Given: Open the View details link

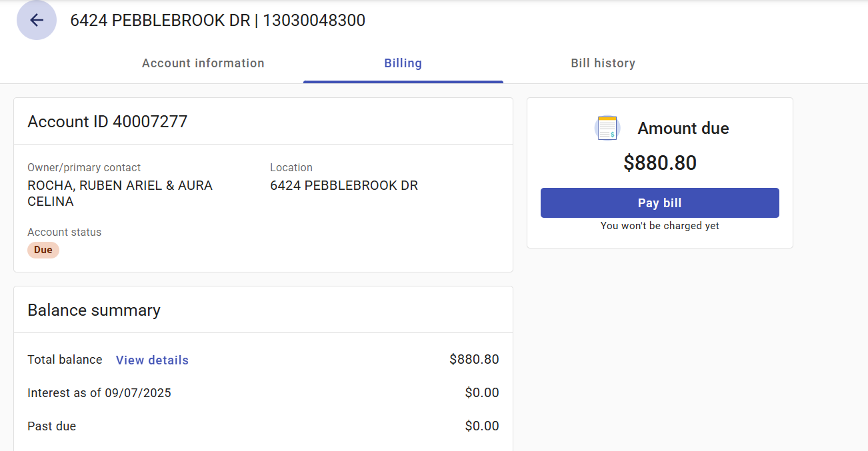Looking at the screenshot, I should [x=152, y=360].
